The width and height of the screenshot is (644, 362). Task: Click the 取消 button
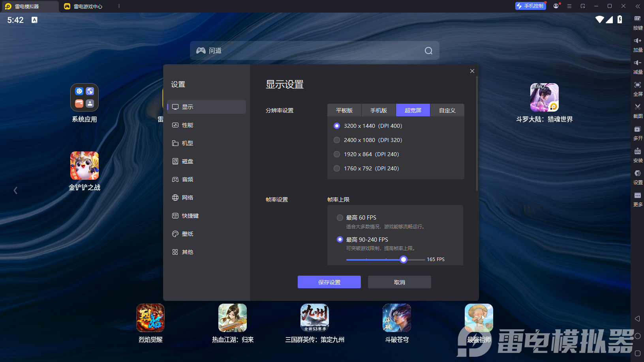[400, 282]
